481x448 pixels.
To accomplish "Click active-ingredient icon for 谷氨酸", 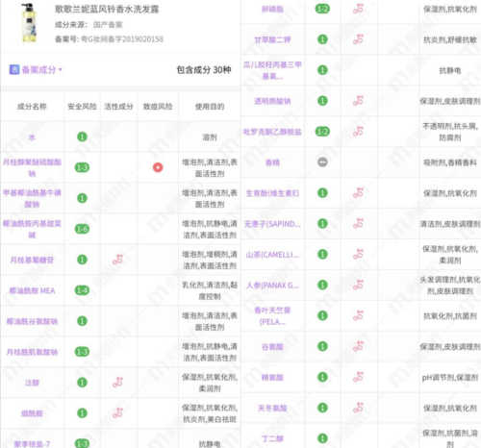I will coord(358,346).
